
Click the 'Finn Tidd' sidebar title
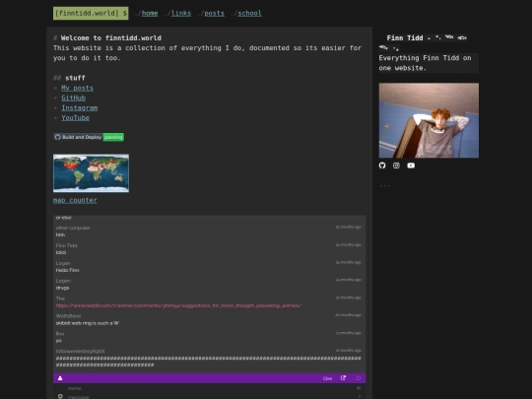tap(405, 38)
